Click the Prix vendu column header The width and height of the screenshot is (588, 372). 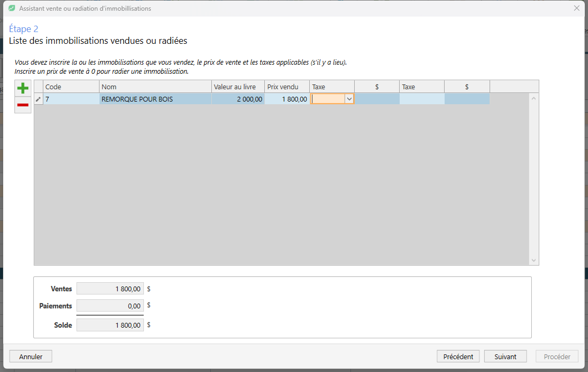[287, 87]
